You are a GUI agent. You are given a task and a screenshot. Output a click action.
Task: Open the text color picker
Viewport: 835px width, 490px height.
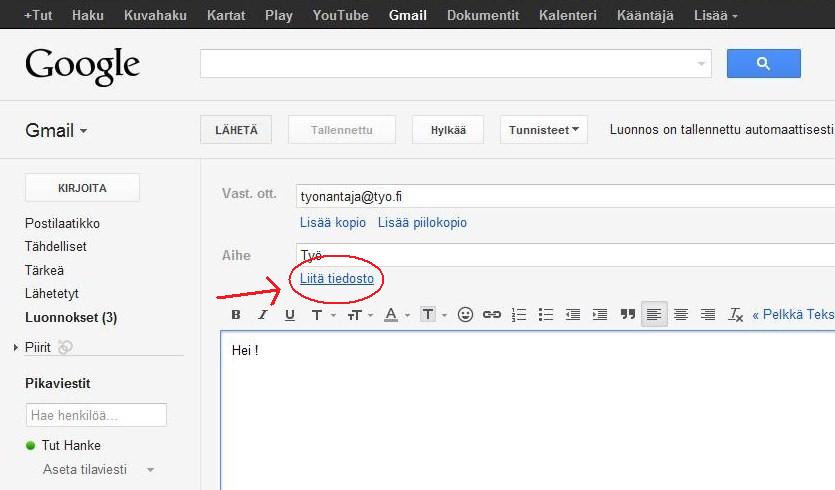(x=397, y=315)
